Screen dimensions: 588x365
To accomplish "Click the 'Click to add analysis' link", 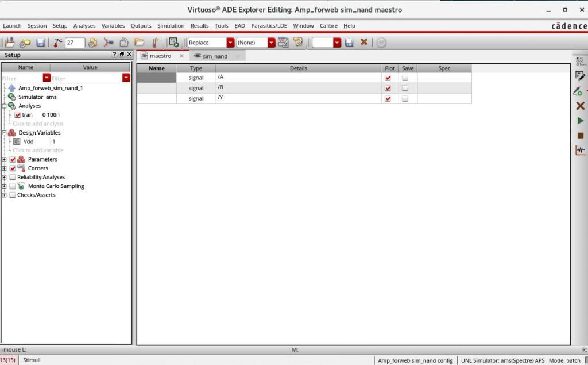I will pyautogui.click(x=38, y=124).
